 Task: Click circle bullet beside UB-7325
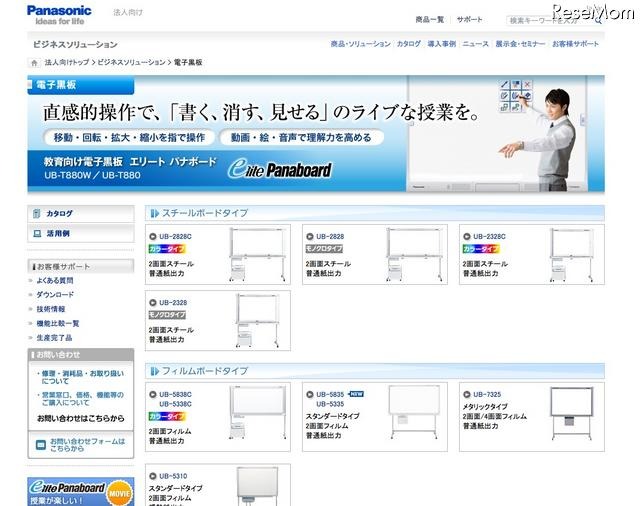467,394
